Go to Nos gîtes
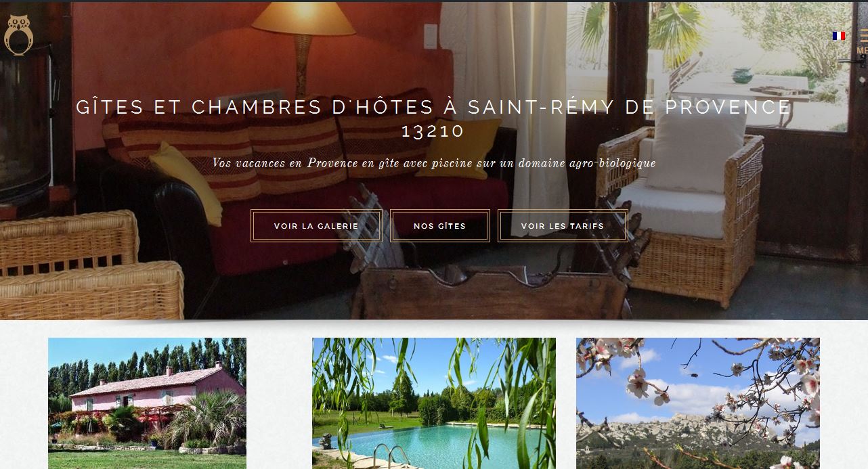 (440, 226)
